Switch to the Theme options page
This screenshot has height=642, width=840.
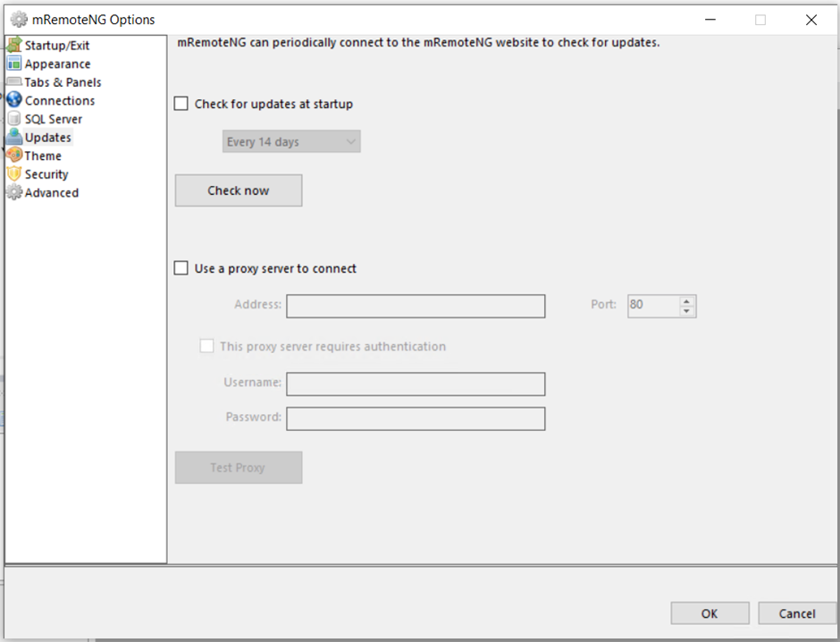[x=43, y=156]
